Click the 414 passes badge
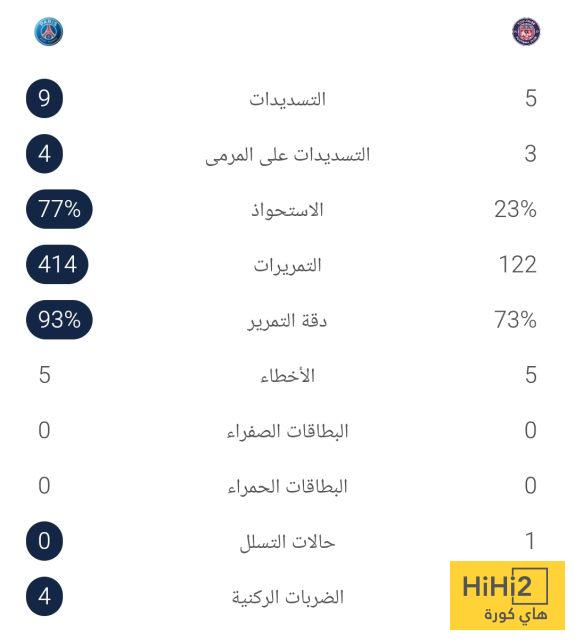 tap(57, 264)
